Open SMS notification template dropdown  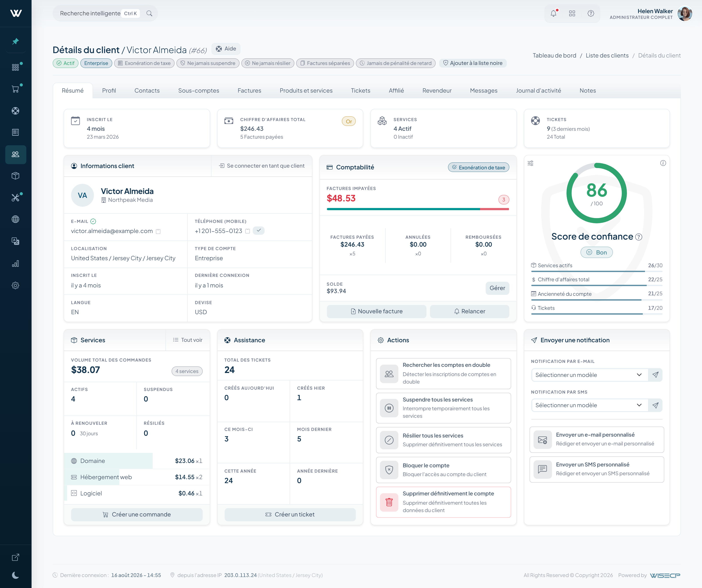tap(590, 405)
